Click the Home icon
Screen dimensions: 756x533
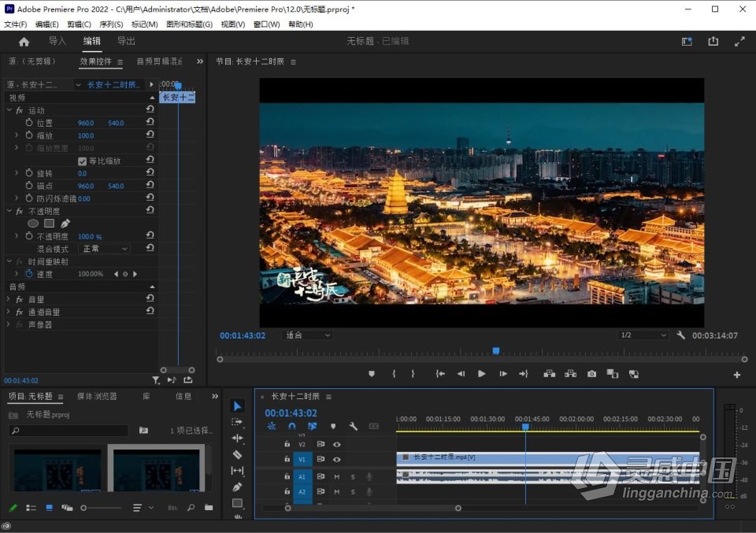pos(24,42)
